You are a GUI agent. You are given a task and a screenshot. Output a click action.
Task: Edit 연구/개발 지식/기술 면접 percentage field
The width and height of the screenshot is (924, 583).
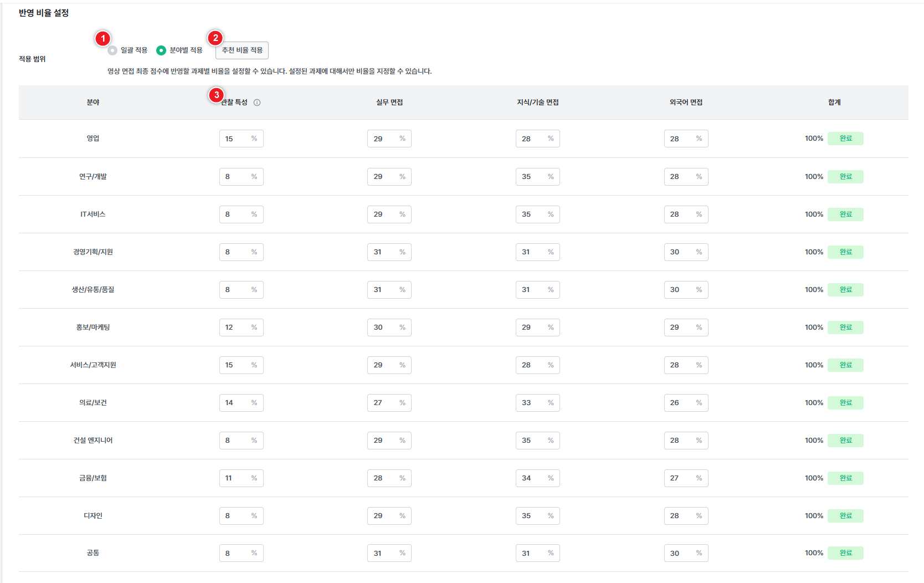click(532, 177)
